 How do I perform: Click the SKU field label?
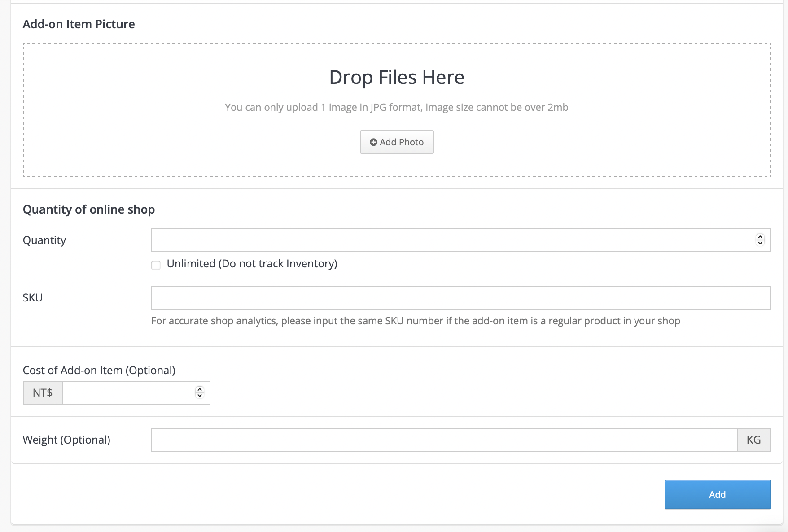[x=33, y=298]
